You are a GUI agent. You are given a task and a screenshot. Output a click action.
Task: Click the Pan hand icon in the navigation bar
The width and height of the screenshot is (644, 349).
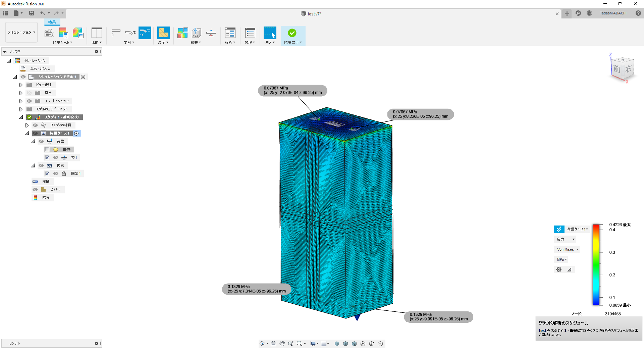[282, 344]
